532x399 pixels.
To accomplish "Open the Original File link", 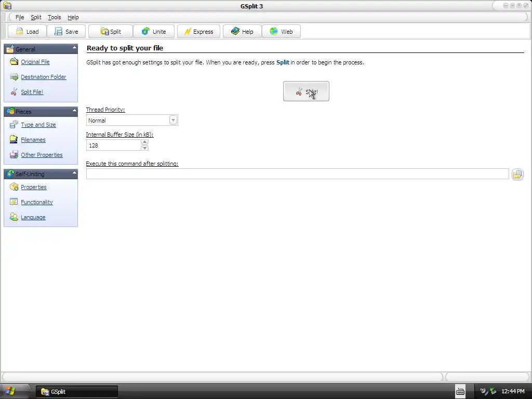I will click(x=35, y=62).
